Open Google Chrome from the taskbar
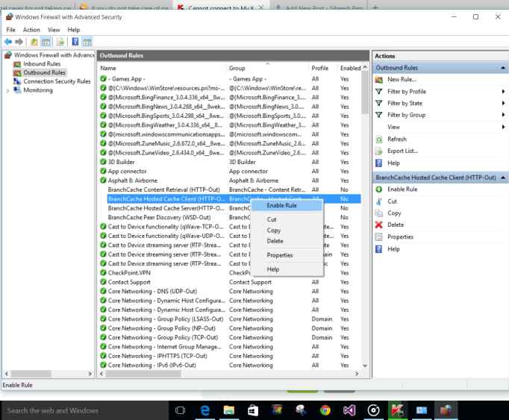The height and width of the screenshot is (420, 509). coord(325,410)
